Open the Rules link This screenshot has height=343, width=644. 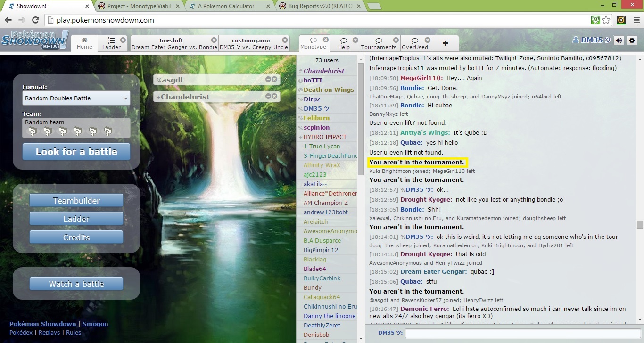pyautogui.click(x=74, y=332)
